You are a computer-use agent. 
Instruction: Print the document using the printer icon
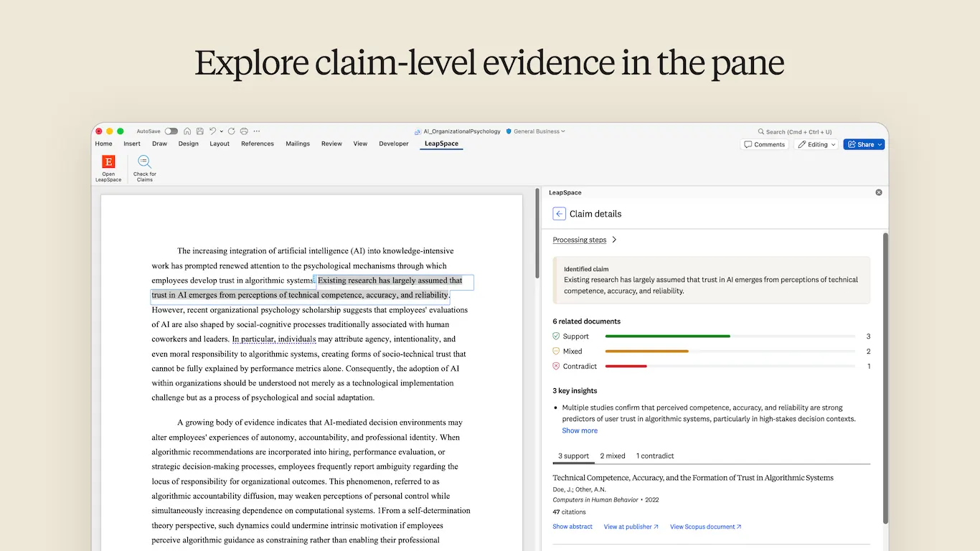click(244, 131)
